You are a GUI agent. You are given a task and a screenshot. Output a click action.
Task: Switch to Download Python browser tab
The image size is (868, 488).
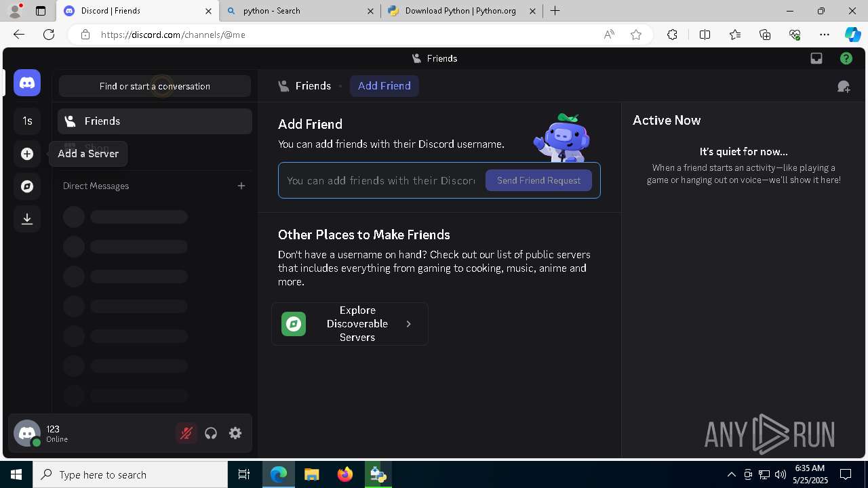click(461, 11)
